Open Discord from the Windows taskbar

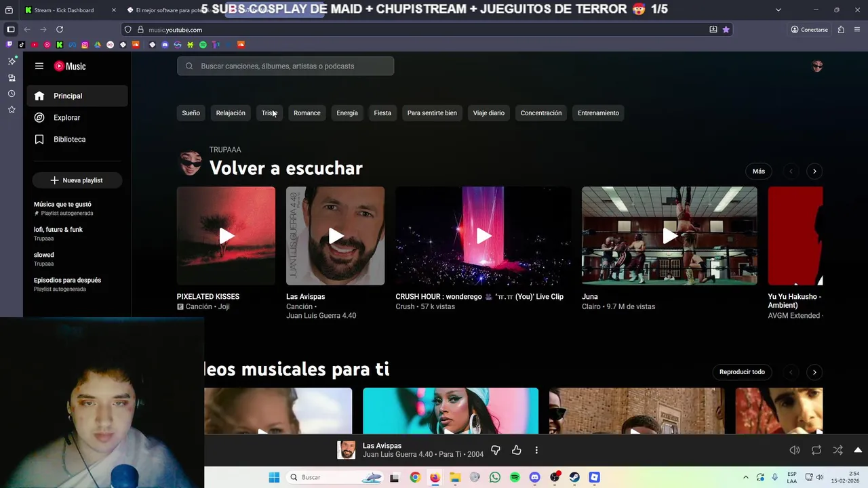click(535, 477)
